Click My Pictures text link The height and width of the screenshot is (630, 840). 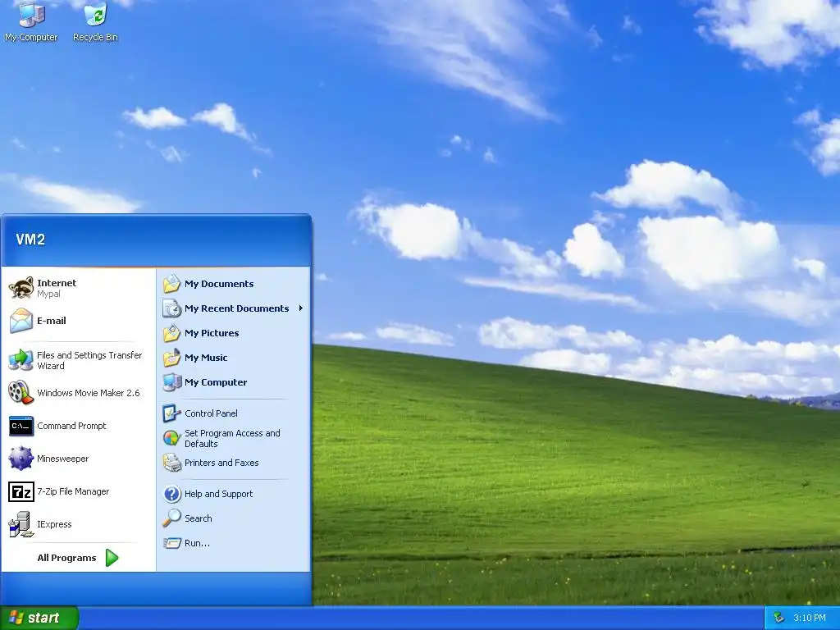(212, 333)
